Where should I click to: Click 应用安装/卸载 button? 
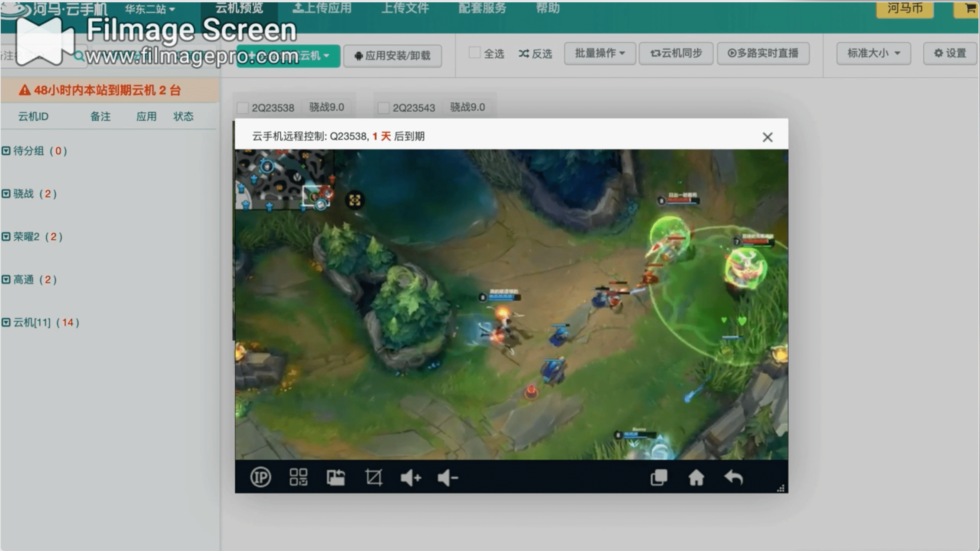pos(392,56)
